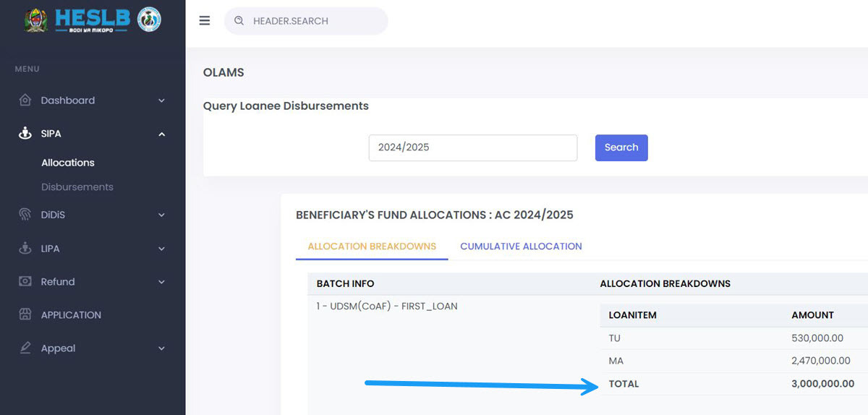The width and height of the screenshot is (868, 415).
Task: Click the Appeal pencil icon
Action: (25, 348)
